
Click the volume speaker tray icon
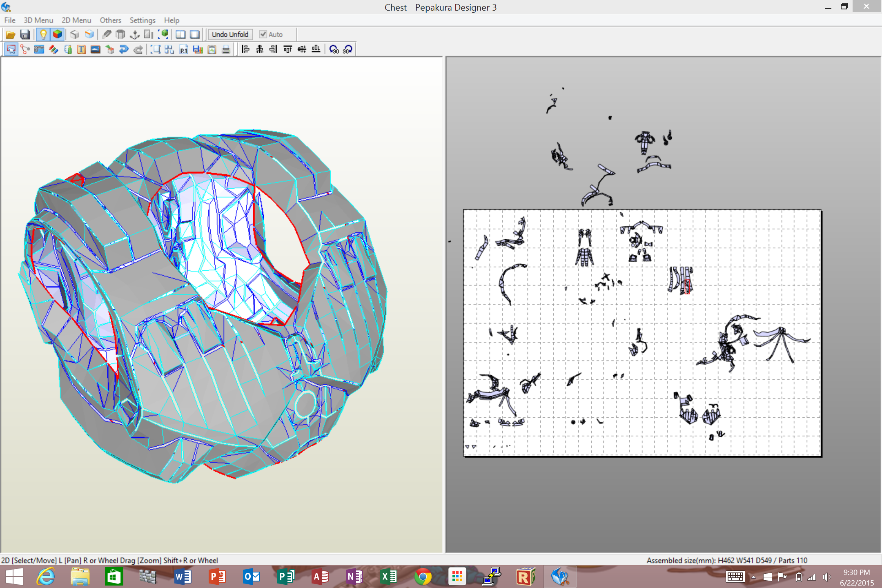[826, 577]
